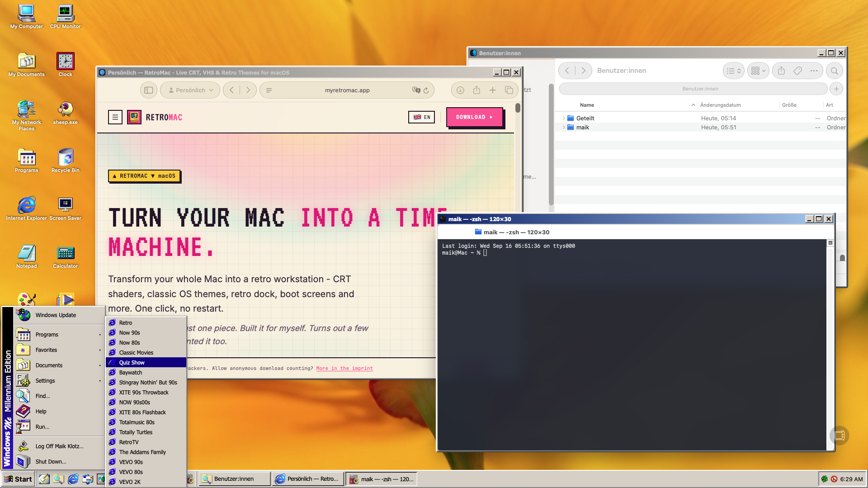Expand Programs submenu in Start menu
The image size is (868, 488).
click(59, 335)
